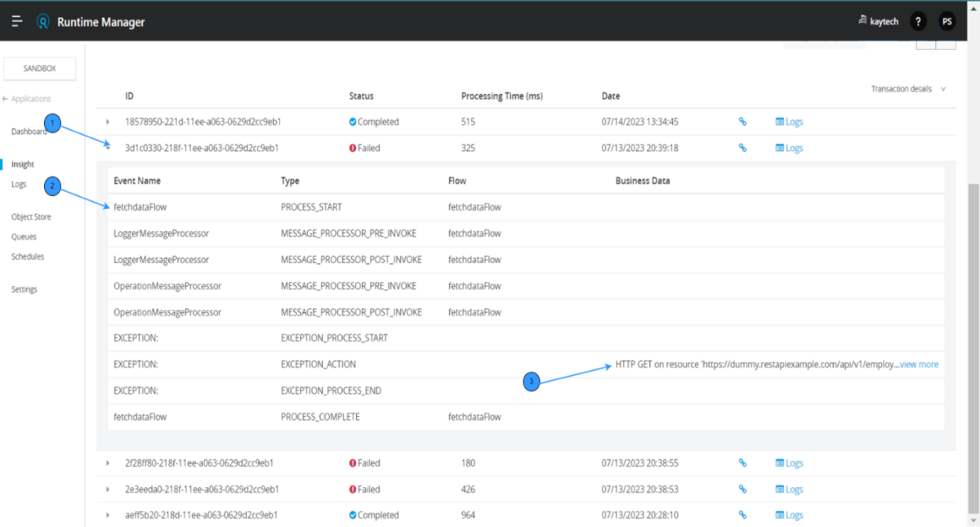Open the help question mark icon
The width and height of the screenshot is (980, 527).
(x=917, y=21)
